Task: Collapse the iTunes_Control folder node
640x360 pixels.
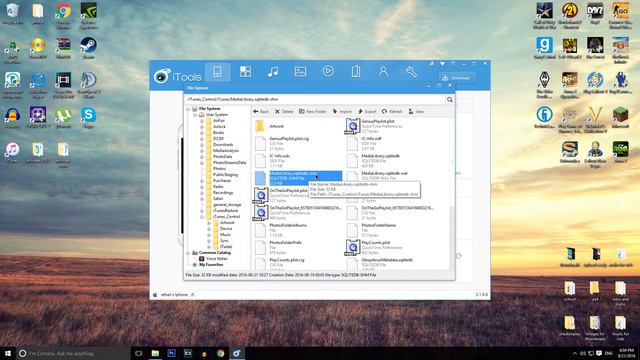Action: [x=202, y=217]
